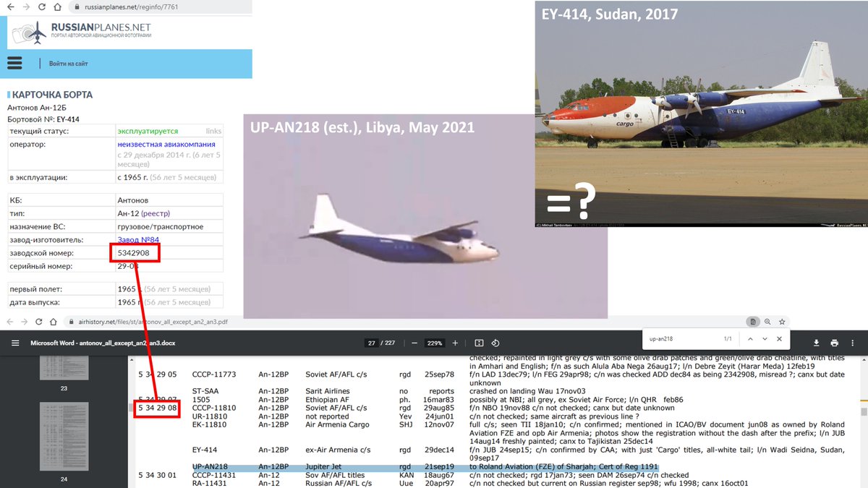Open page 23 thumbnail in PDF sidebar
This screenshot has height=488, width=868.
point(63,367)
